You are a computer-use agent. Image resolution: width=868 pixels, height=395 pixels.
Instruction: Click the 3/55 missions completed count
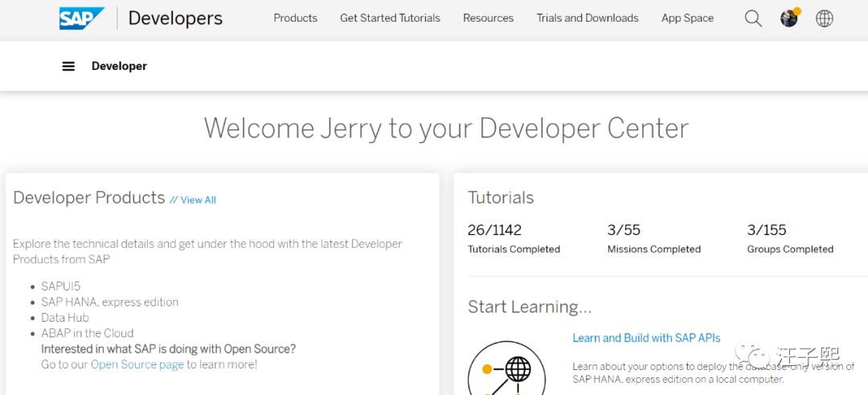click(x=624, y=229)
